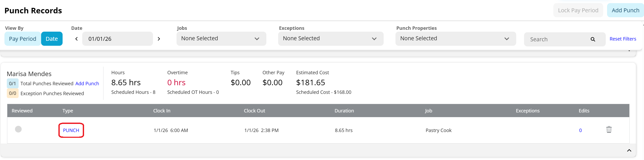Click the trash icon for the punch row
This screenshot has width=644, height=160.
609,130
